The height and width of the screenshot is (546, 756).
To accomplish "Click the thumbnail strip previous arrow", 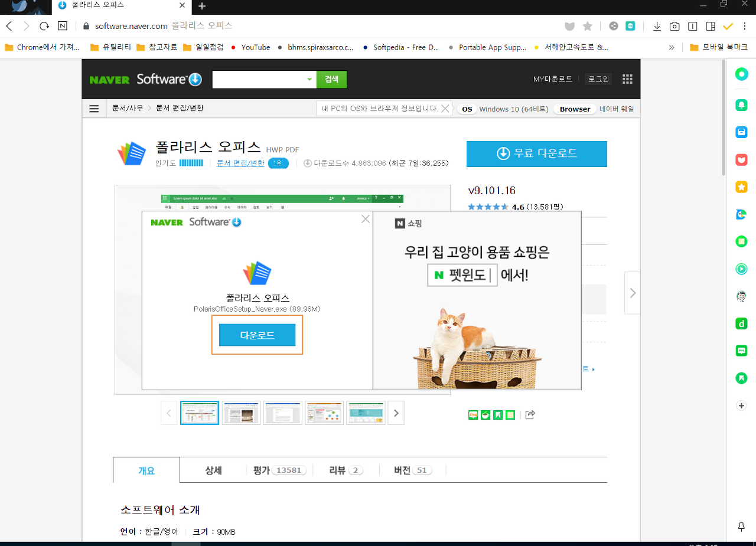I will point(169,413).
